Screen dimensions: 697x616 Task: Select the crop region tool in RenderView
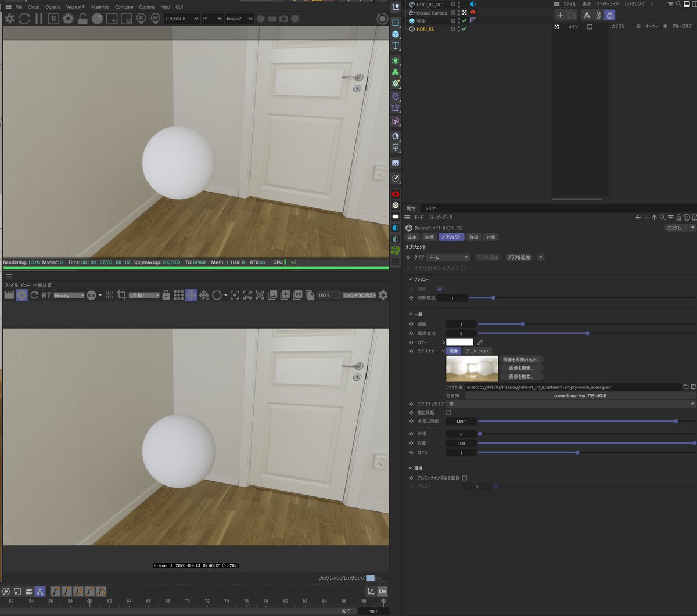(x=122, y=295)
